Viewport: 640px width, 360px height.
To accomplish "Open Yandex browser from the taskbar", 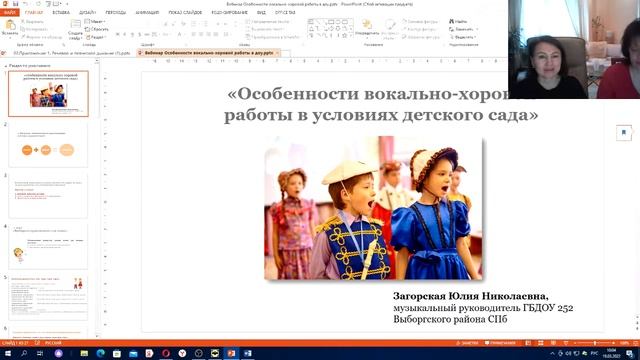I will point(182,353).
